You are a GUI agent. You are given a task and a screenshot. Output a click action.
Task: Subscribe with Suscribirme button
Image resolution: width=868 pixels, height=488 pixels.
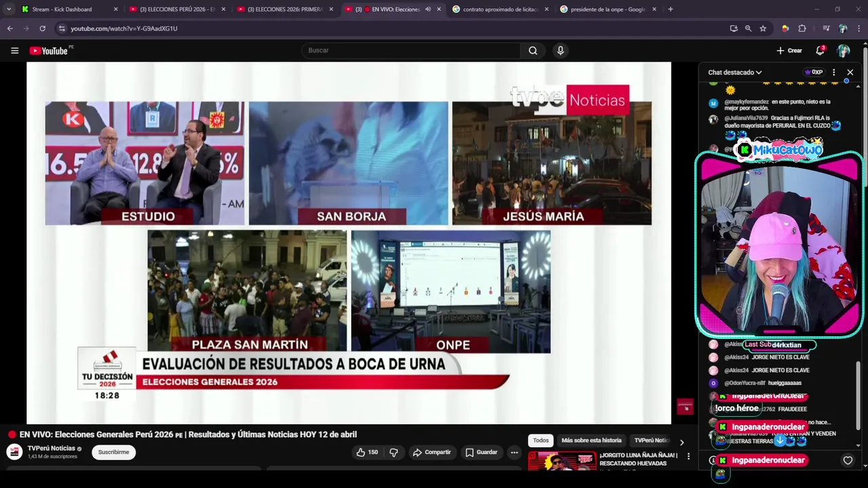pos(113,452)
